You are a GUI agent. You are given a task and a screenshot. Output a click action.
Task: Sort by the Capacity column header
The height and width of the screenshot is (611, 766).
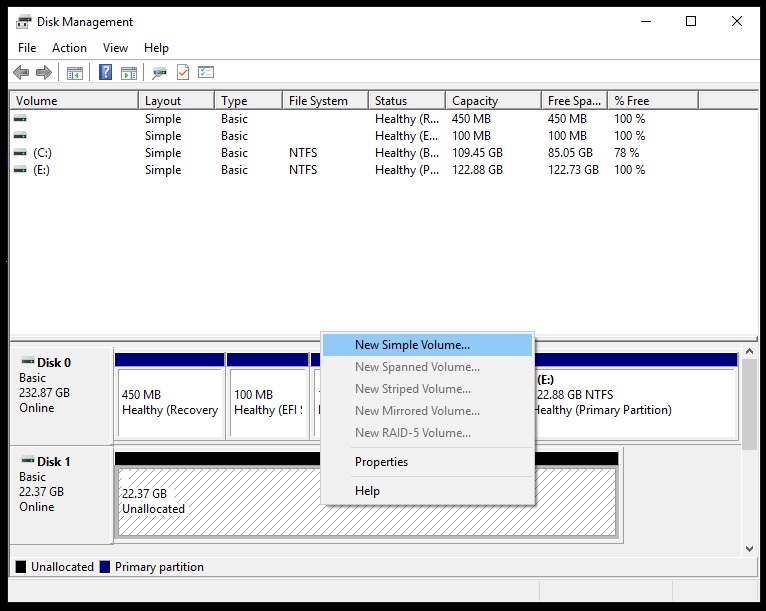pyautogui.click(x=475, y=100)
